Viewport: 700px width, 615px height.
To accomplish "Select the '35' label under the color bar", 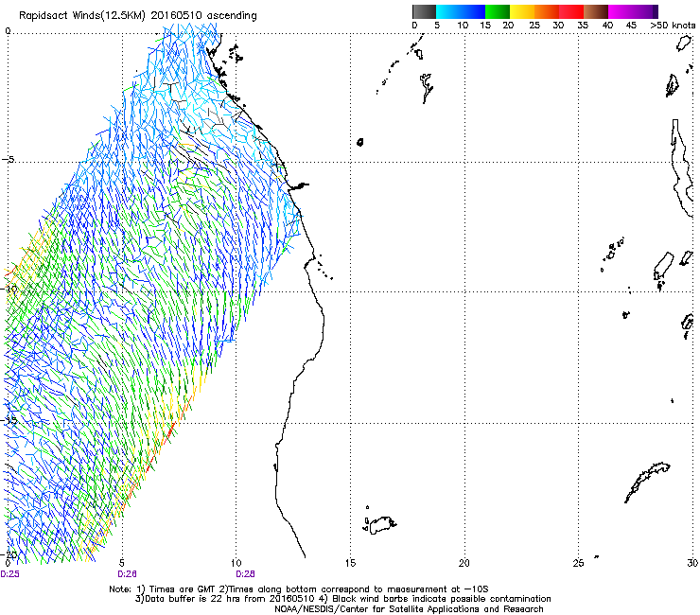I will pyautogui.click(x=583, y=26).
